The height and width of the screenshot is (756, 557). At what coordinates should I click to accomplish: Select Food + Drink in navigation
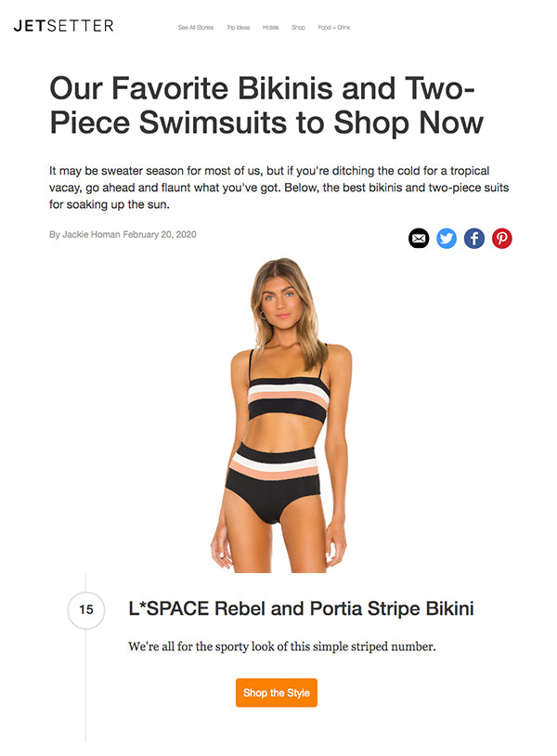pyautogui.click(x=334, y=28)
